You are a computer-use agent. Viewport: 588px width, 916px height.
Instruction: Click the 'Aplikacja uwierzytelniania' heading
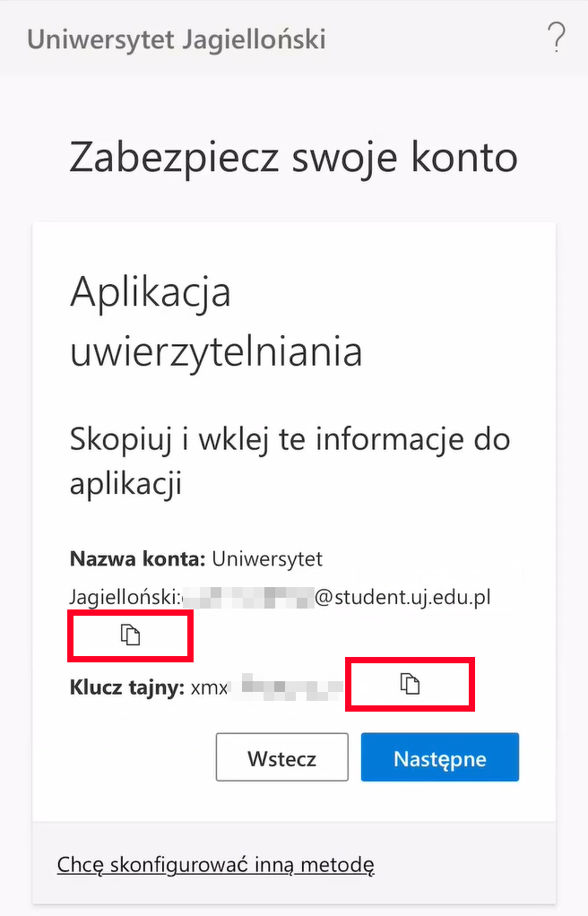coord(216,321)
